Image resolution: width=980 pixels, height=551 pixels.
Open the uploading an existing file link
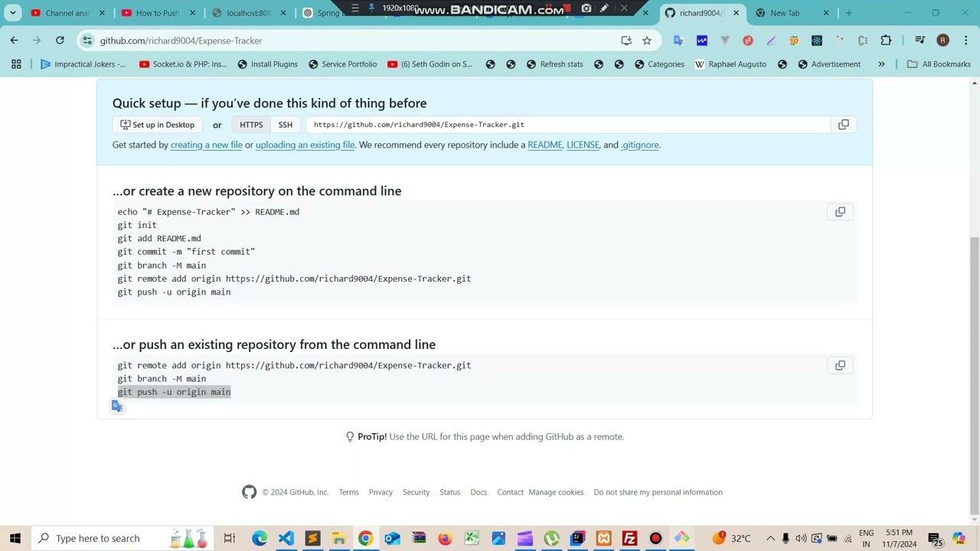(x=305, y=145)
